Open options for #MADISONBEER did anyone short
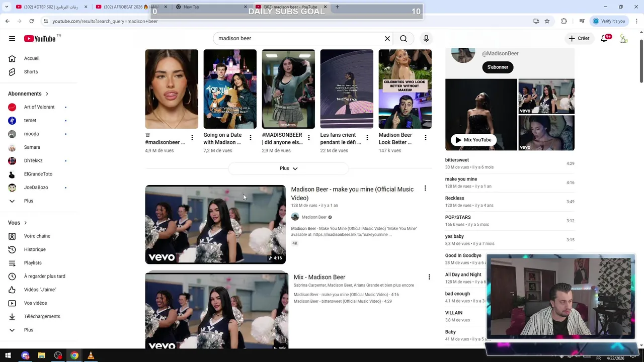The height and width of the screenshot is (362, 644). pyautogui.click(x=308, y=138)
